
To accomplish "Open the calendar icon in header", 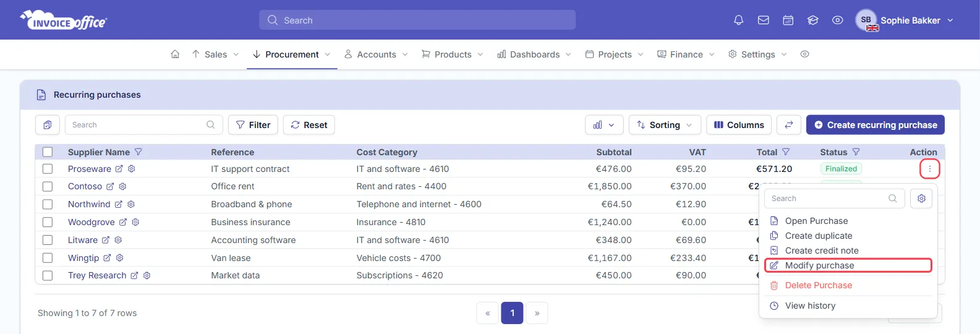I will click(788, 20).
